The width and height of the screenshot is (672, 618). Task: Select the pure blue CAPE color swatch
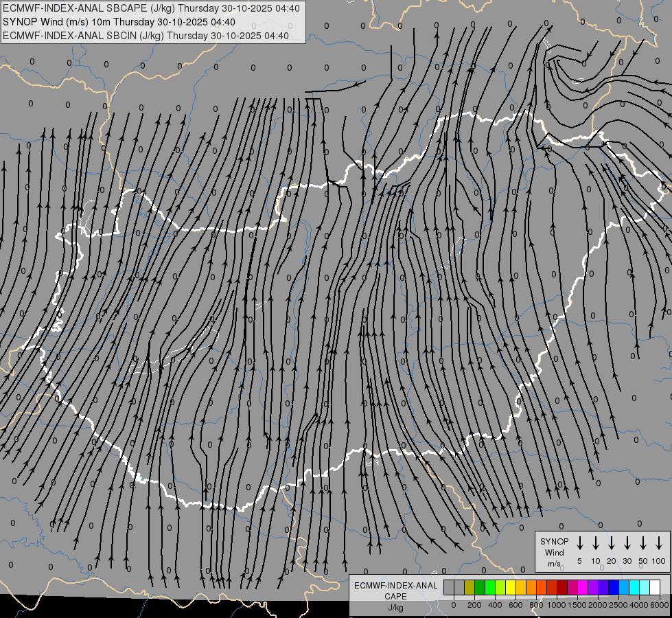point(614,587)
